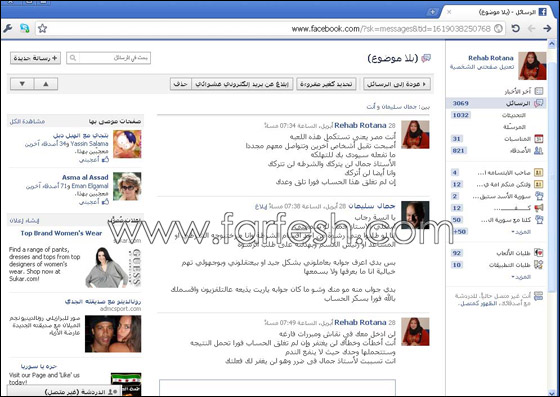Click the new message button
The height and width of the screenshot is (397, 560).
(x=35, y=58)
